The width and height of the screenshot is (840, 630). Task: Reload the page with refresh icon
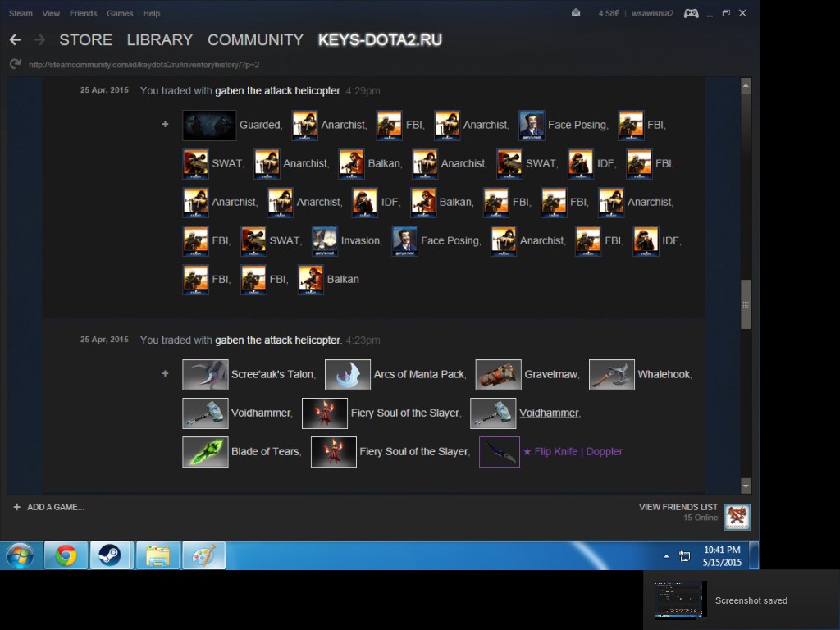click(x=16, y=64)
